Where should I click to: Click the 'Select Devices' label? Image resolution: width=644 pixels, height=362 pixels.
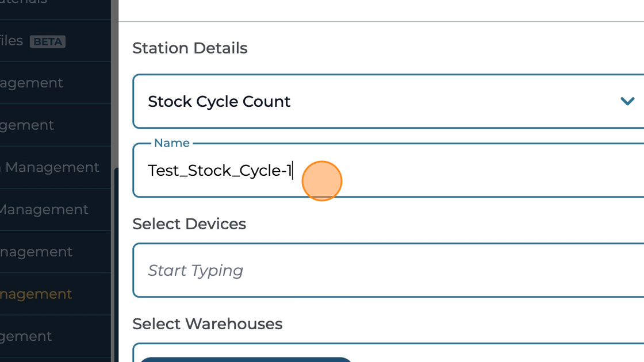(x=189, y=224)
